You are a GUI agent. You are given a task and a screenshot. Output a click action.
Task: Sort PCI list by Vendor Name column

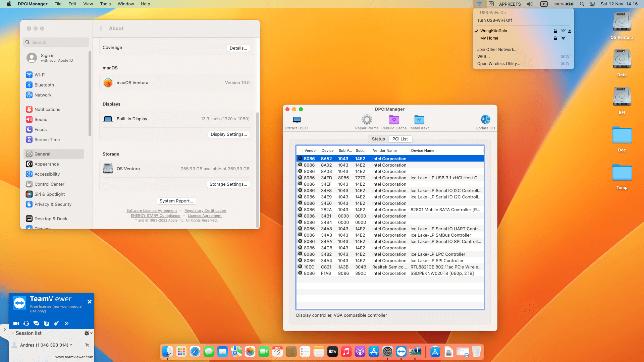pyautogui.click(x=390, y=151)
